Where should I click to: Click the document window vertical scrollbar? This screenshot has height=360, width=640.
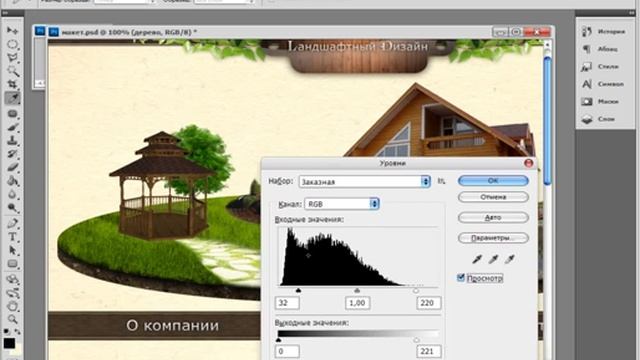coord(547,122)
